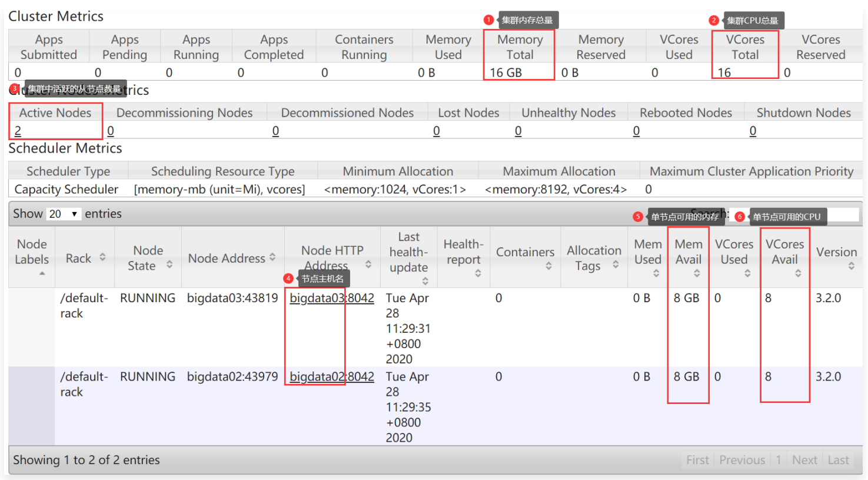Select version 3.2.0 in bigdata03 row
The height and width of the screenshot is (480, 868).
pyautogui.click(x=829, y=298)
